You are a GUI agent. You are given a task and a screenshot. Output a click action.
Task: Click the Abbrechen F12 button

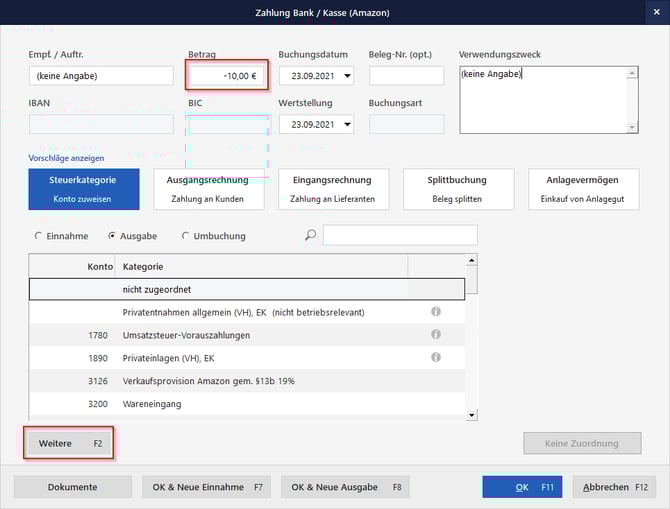click(x=614, y=487)
